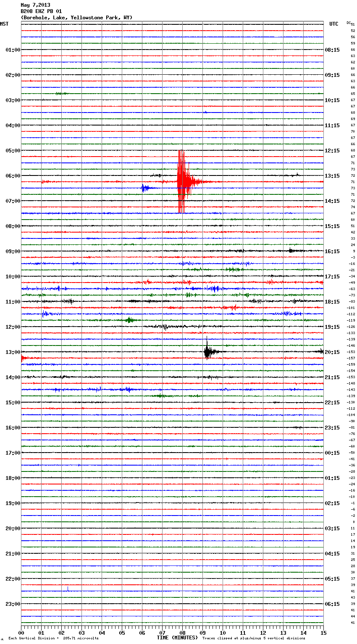This screenshot has height=644, width=357.
Task: Click the black seismic event on the 13:00 trace
Action: (209, 351)
